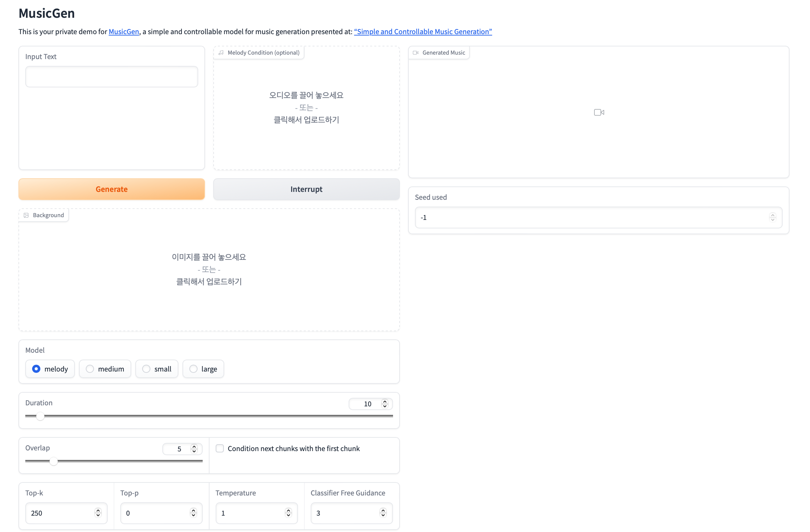Click the small video icon in Generated Music tab
Image resolution: width=810 pixels, height=532 pixels.
[x=416, y=53]
